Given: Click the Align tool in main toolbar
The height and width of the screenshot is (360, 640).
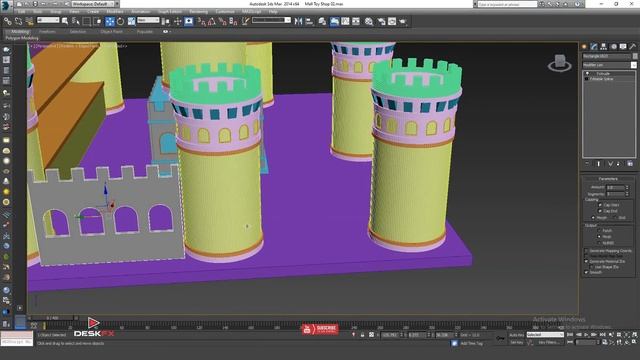Looking at the screenshot, I should coord(309,21).
